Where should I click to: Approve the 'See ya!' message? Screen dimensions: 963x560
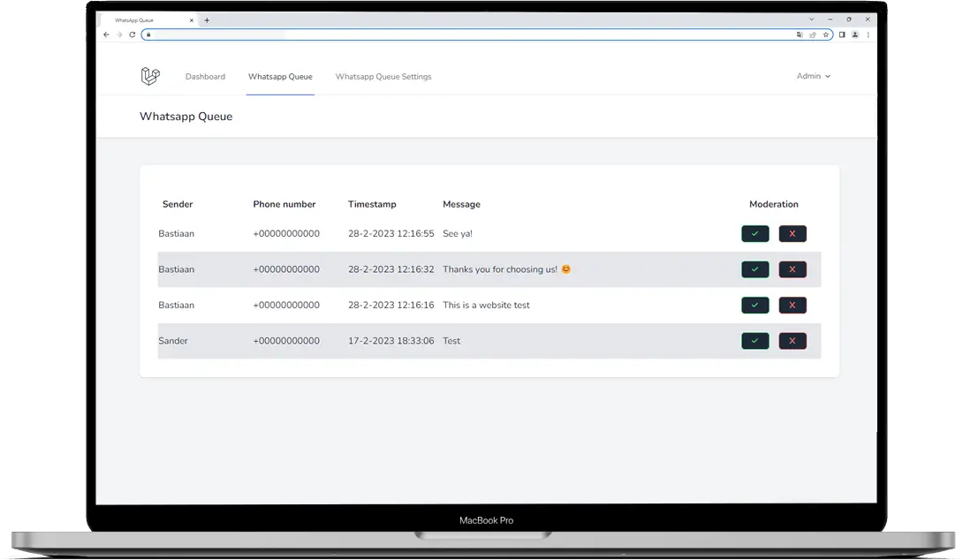click(754, 234)
